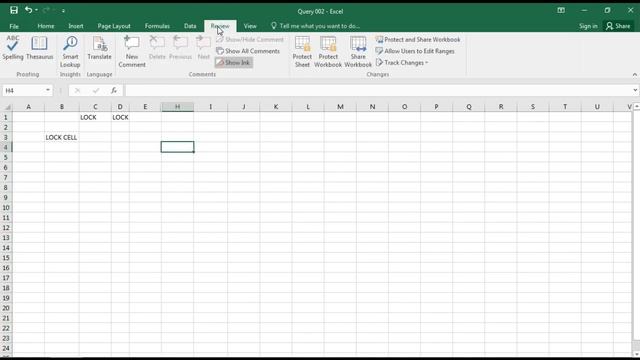Toggle the Show Ink button
This screenshot has width=640, height=360.
tap(233, 62)
